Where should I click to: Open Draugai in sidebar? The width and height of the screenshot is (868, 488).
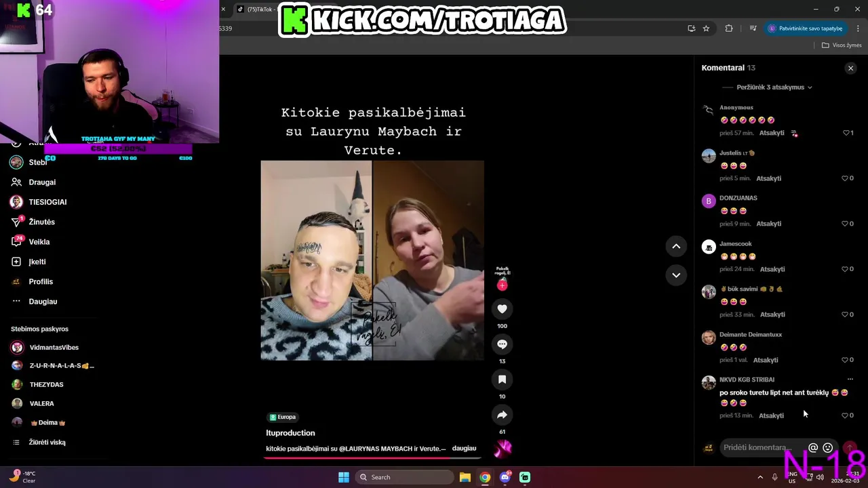click(x=42, y=182)
